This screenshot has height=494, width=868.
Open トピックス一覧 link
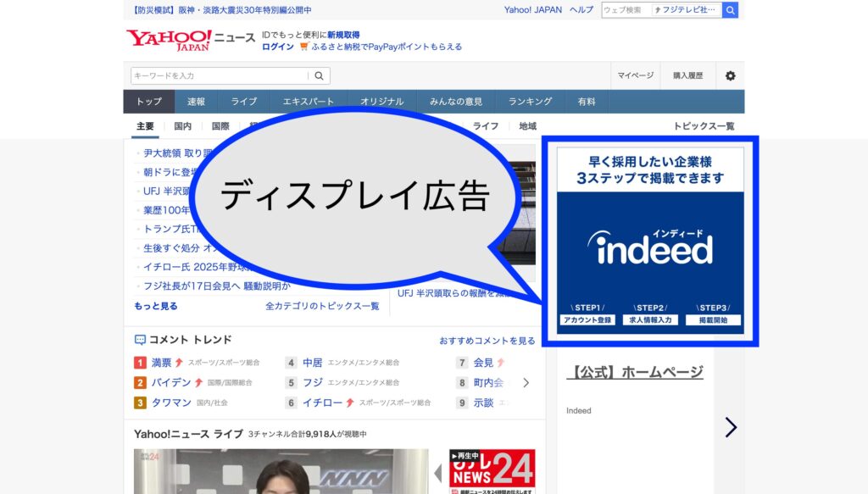point(704,126)
